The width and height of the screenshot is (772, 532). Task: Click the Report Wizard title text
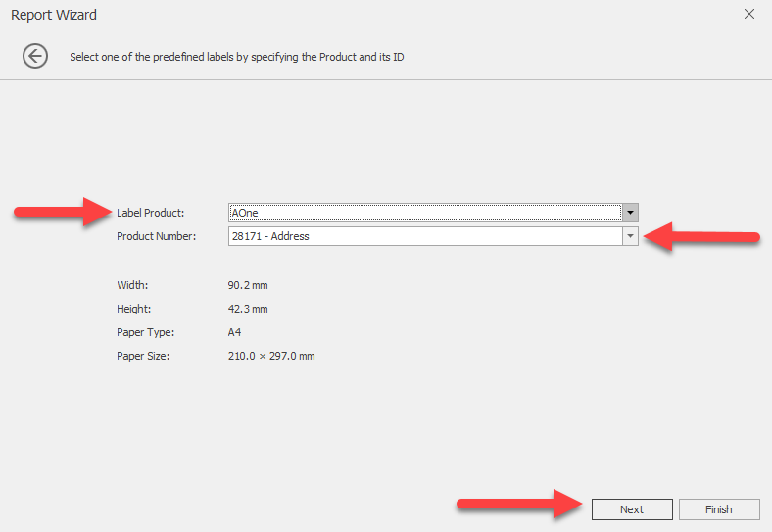point(54,15)
